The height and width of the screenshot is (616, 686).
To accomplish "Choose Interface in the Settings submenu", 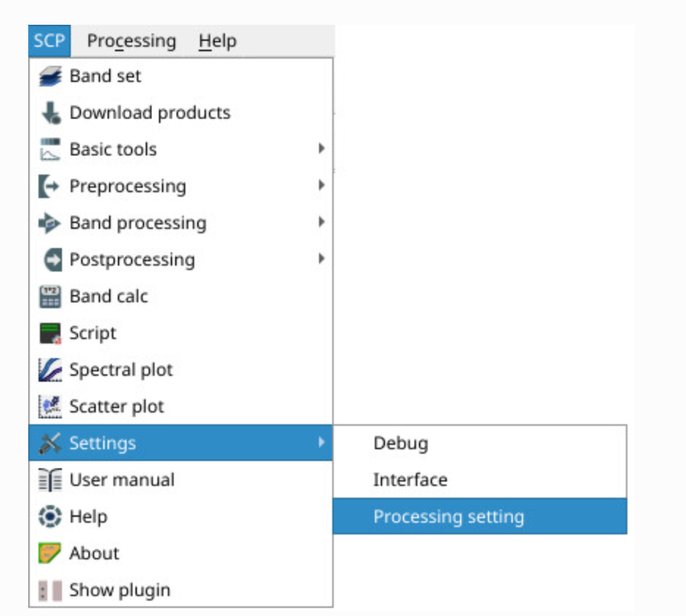I will click(x=410, y=480).
